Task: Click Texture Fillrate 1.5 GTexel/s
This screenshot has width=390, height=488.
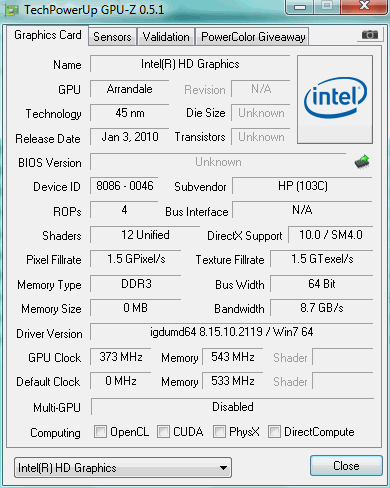Action: tap(322, 259)
